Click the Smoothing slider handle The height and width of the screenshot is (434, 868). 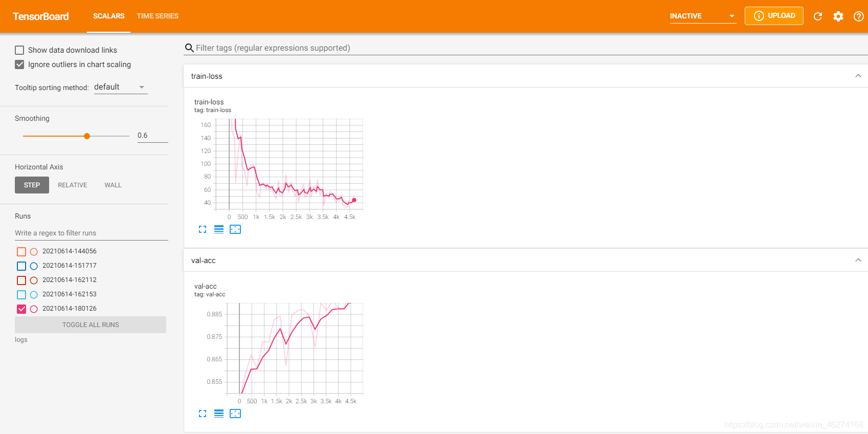coord(87,136)
